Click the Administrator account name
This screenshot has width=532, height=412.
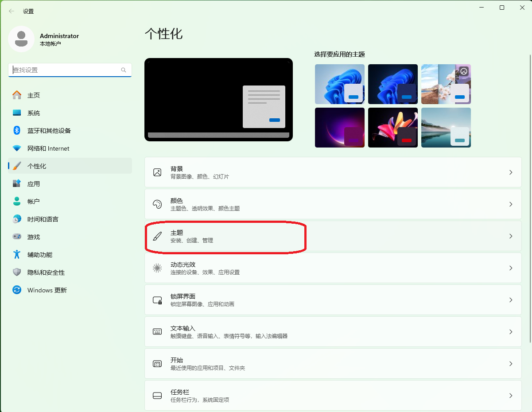(x=59, y=36)
